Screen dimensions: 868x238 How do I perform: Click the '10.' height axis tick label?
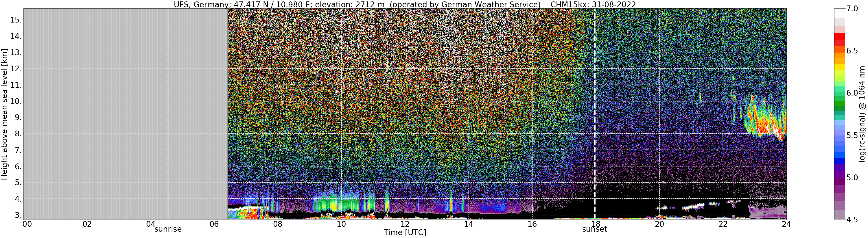coord(16,101)
